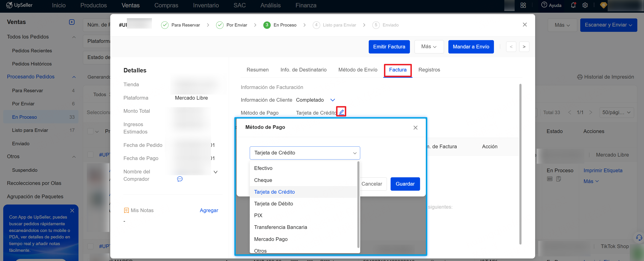This screenshot has height=261, width=644.
Task: Open the Tarjeta de Crédito payment dropdown
Action: pyautogui.click(x=305, y=153)
